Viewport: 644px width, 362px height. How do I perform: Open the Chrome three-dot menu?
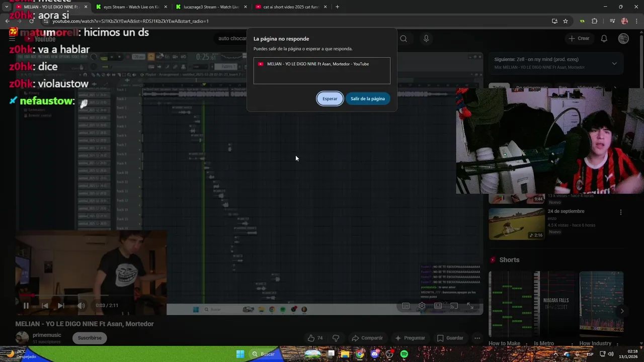(636, 21)
